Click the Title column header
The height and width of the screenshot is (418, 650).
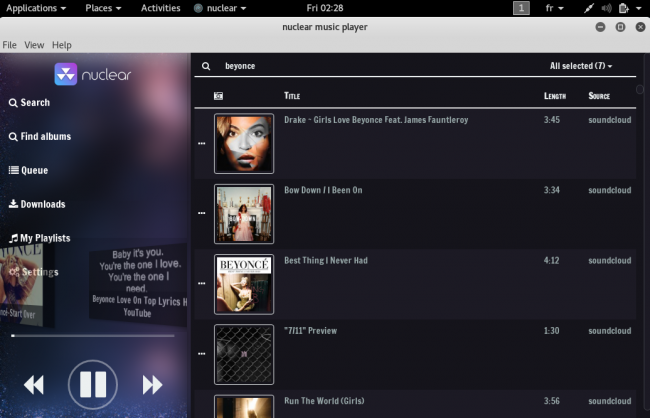tap(292, 96)
